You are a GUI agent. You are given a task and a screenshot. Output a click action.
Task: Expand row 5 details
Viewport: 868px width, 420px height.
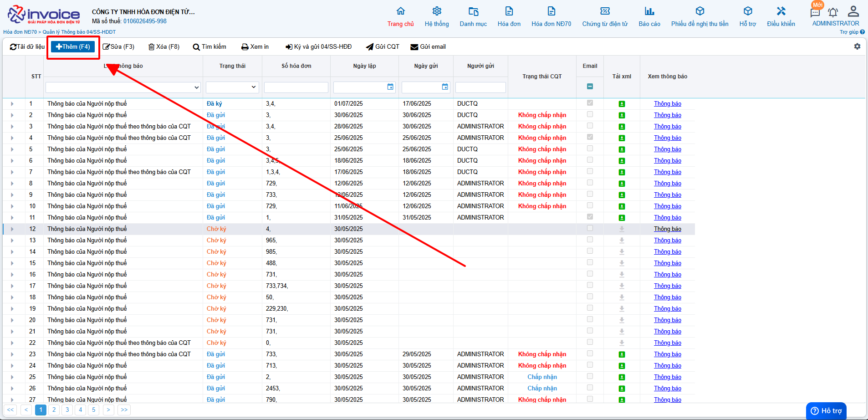click(12, 149)
